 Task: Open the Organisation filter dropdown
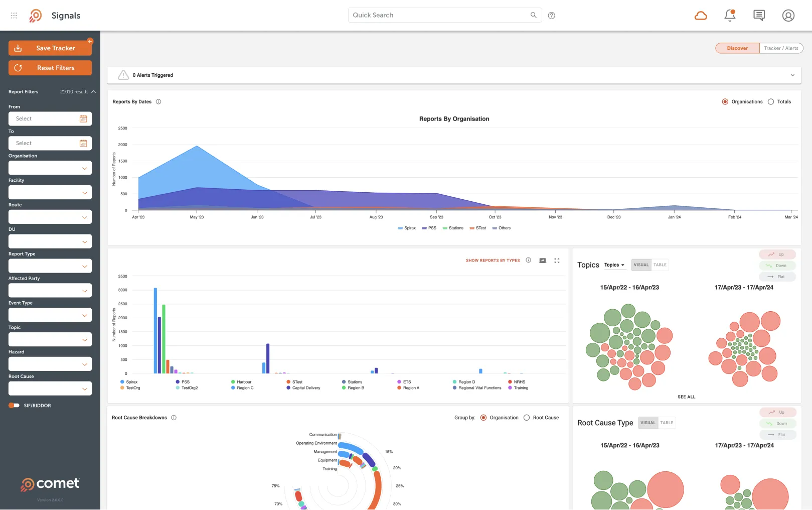tap(50, 168)
